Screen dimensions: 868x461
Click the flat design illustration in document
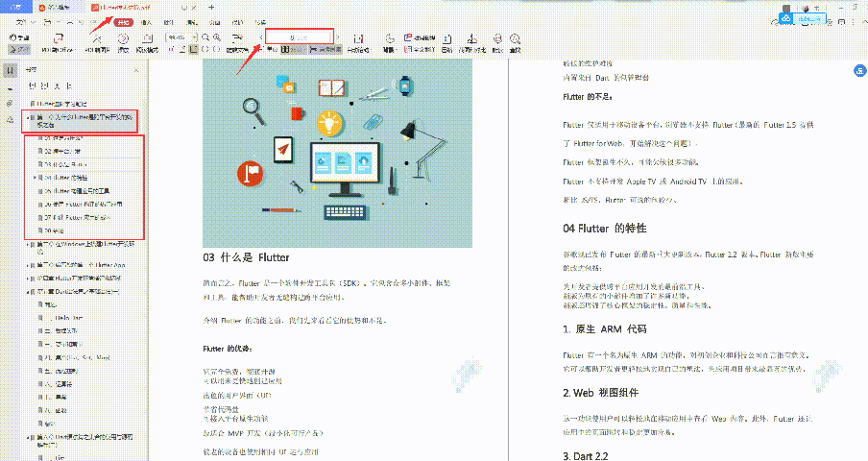pos(337,154)
